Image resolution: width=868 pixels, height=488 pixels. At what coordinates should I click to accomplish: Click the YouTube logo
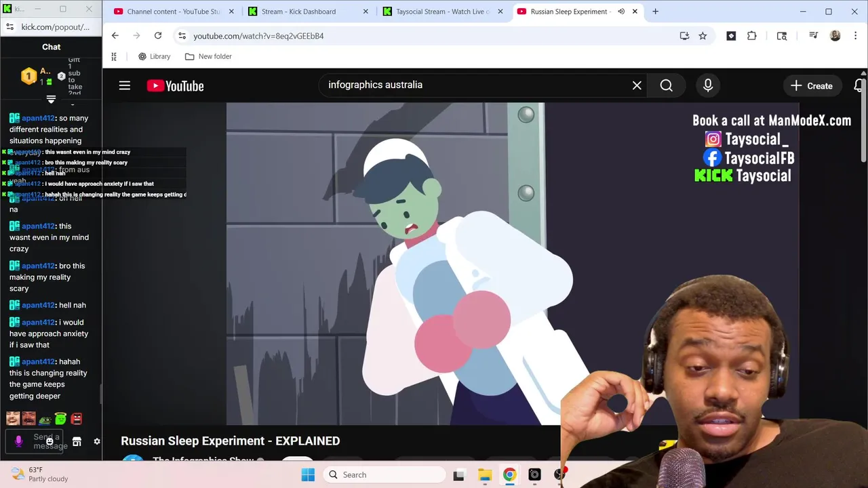(x=175, y=85)
